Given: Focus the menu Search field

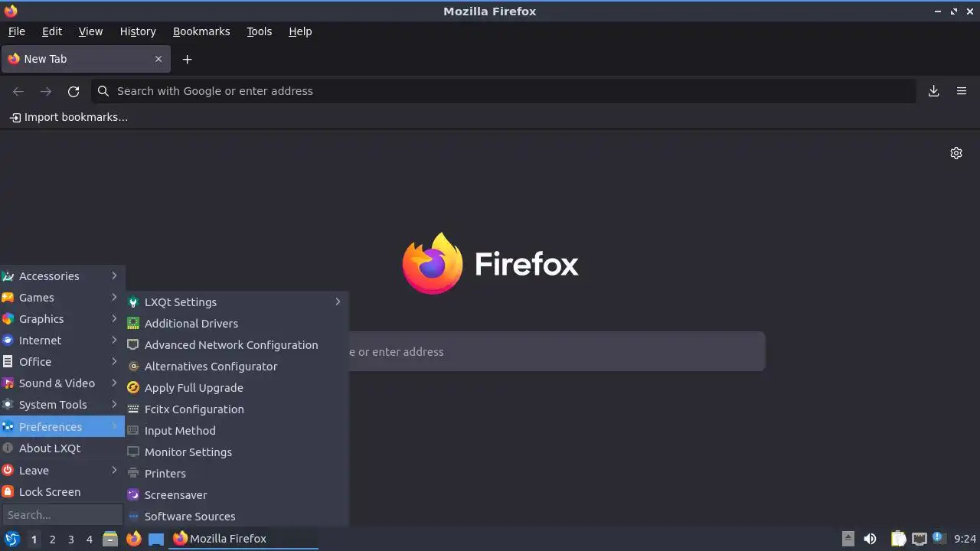Looking at the screenshot, I should (63, 515).
